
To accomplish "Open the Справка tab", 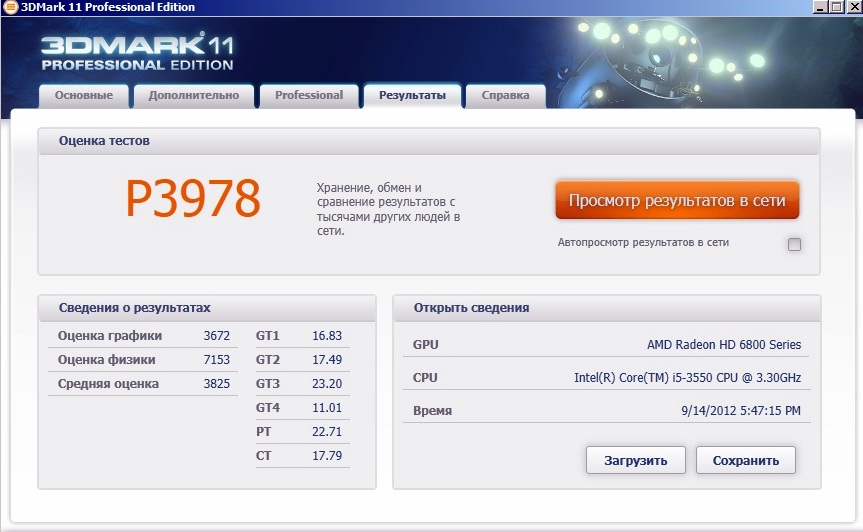I will (505, 95).
